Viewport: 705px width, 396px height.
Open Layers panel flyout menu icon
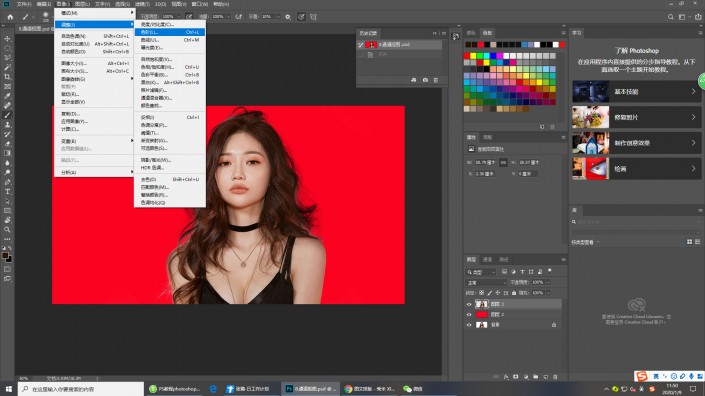(x=563, y=260)
